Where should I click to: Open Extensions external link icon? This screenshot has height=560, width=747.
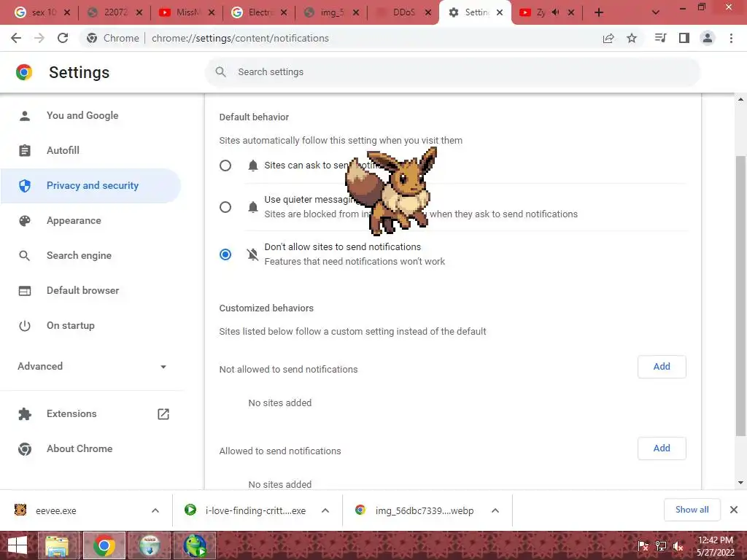click(163, 414)
